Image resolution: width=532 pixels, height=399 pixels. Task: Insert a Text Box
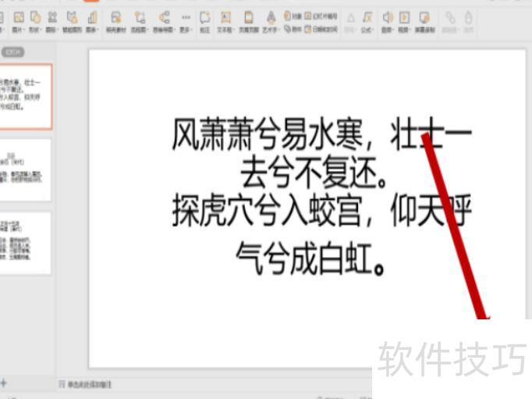[225, 22]
